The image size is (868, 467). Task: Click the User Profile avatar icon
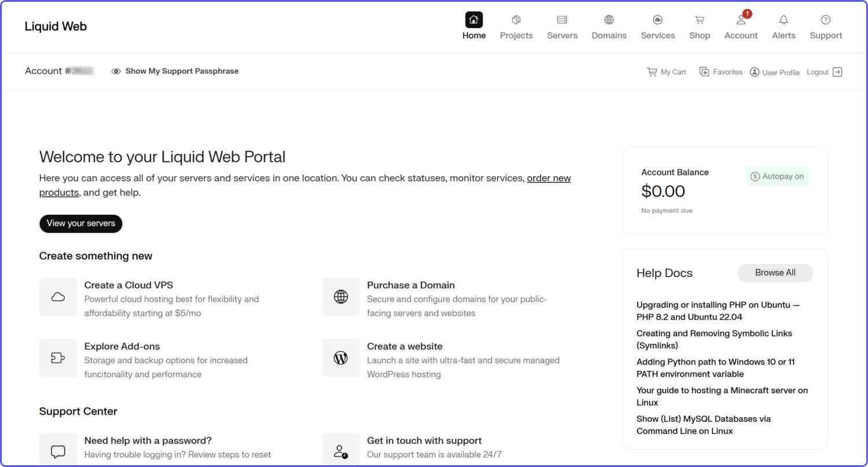pos(755,72)
